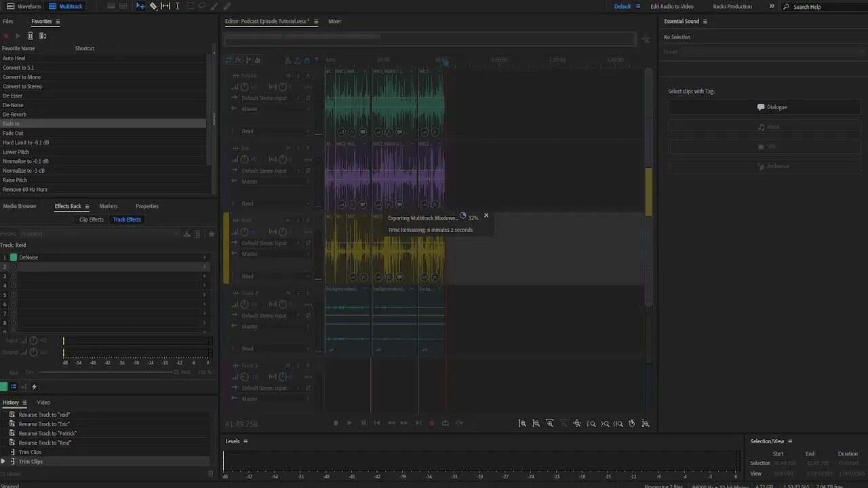Choose the Dialogue tag button
Screen dimensions: 868x488
pos(764,107)
